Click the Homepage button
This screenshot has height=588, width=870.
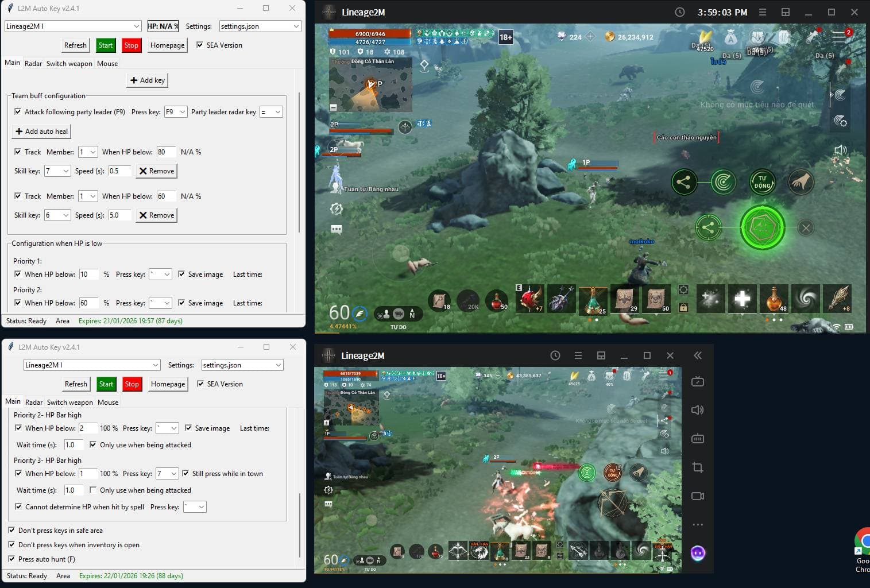point(167,45)
